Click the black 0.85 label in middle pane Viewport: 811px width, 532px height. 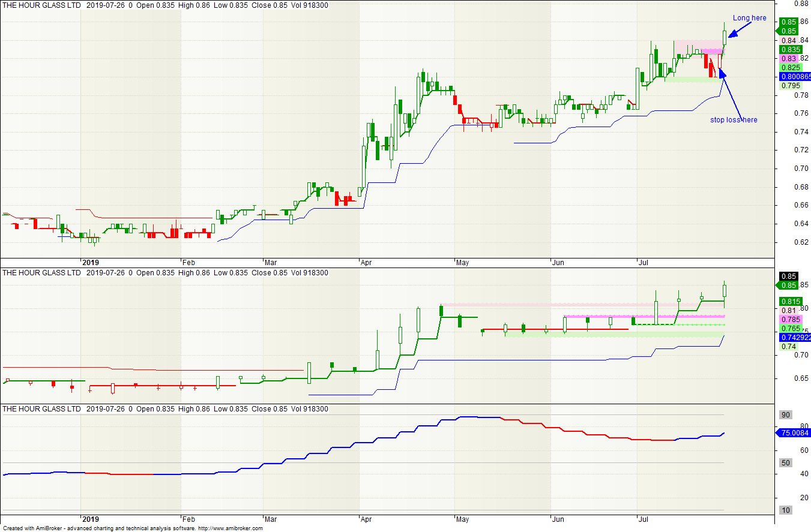point(788,276)
